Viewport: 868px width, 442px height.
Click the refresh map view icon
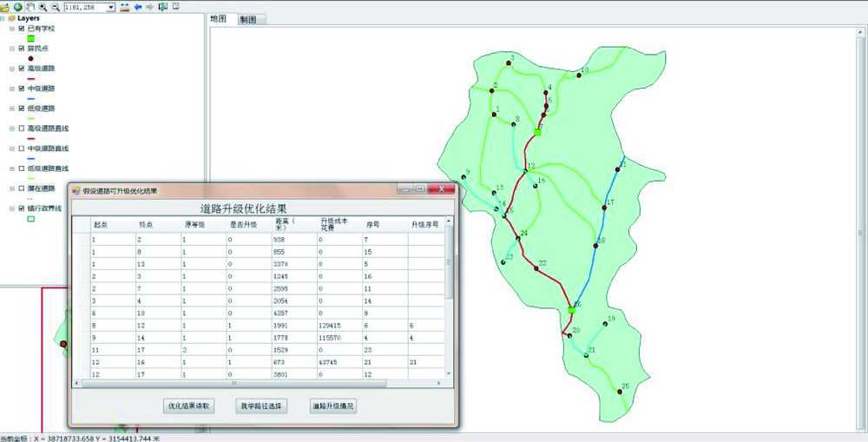pos(162,7)
